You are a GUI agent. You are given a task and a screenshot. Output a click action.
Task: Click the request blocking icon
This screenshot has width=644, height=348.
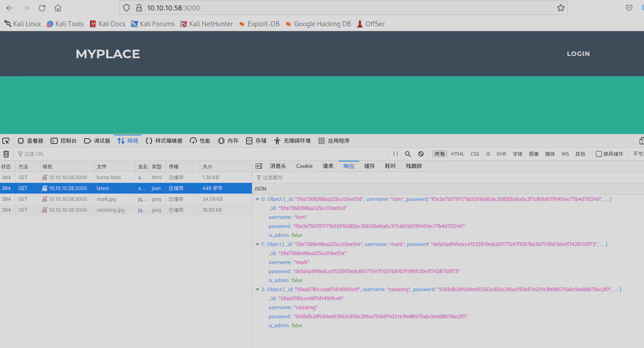click(x=420, y=154)
